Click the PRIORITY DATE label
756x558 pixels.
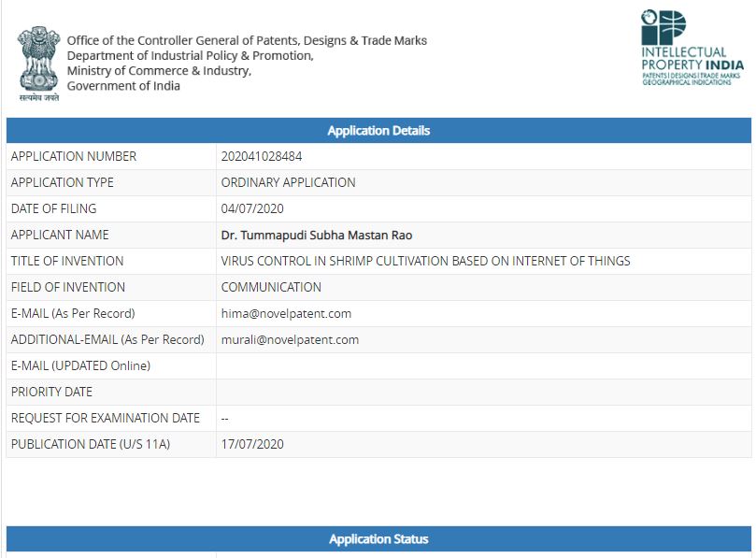click(x=51, y=392)
